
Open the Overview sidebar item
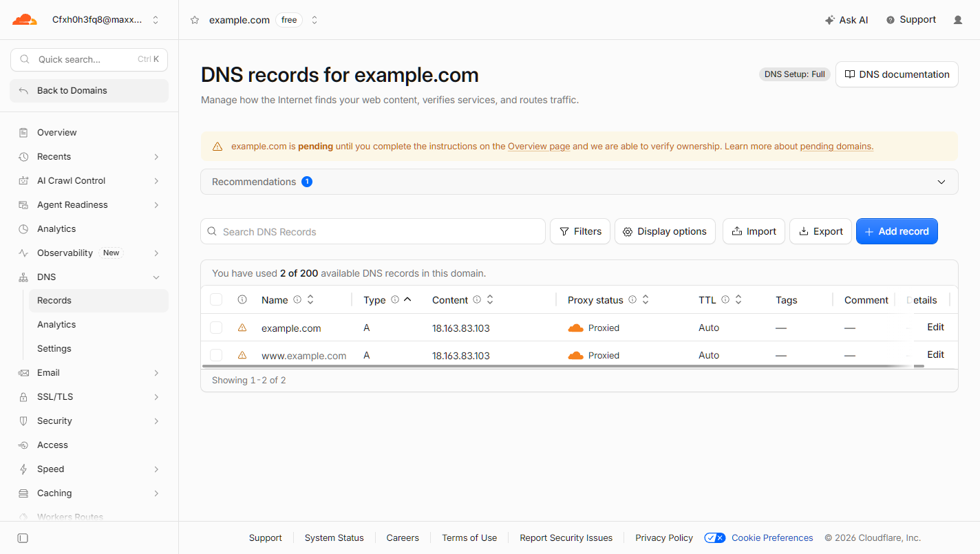[x=89, y=132]
